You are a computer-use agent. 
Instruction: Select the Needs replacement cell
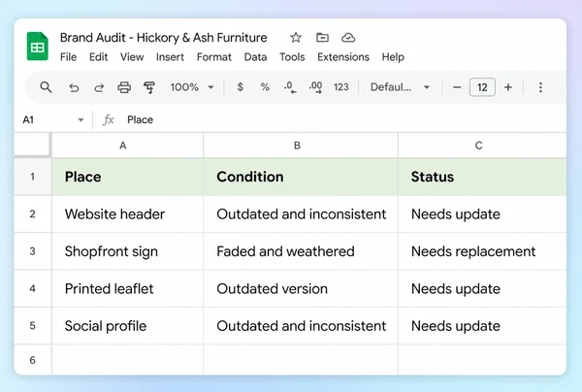[x=482, y=251]
